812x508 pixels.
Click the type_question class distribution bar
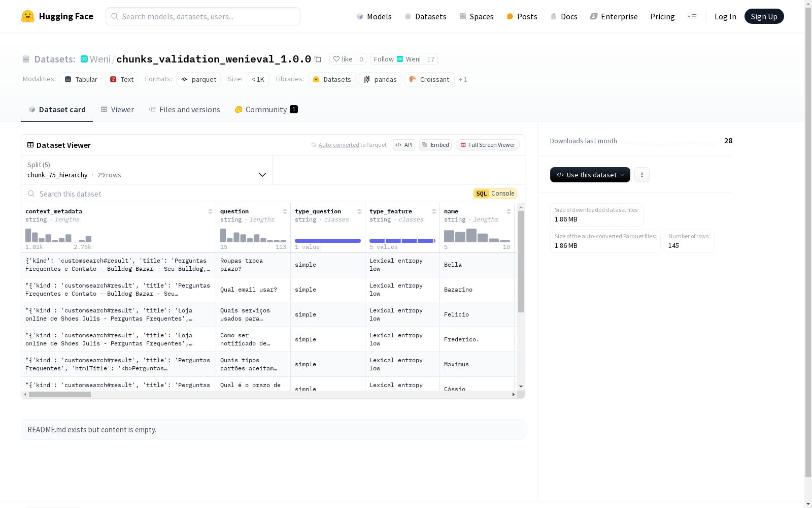328,241
